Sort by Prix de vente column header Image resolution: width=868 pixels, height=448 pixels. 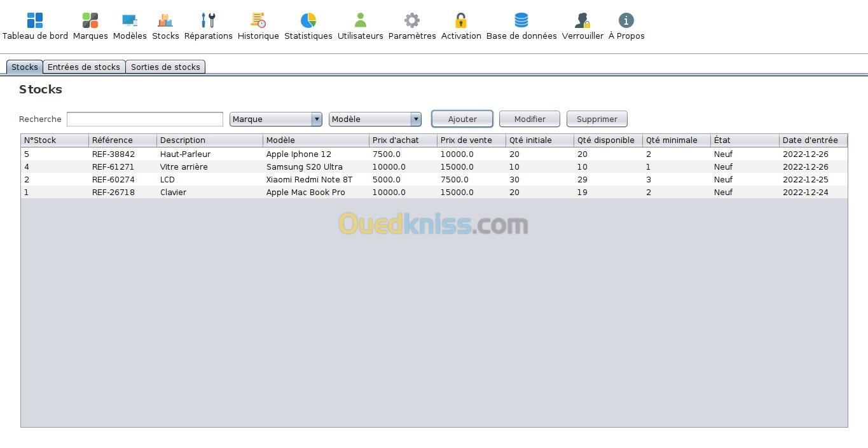(x=472, y=140)
